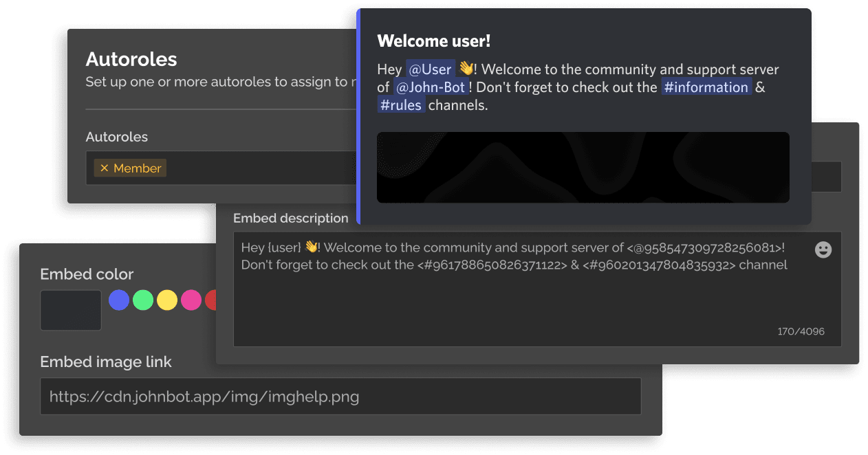This screenshot has height=455, width=868.
Task: Click the 170/4096 character counter
Action: pyautogui.click(x=801, y=332)
